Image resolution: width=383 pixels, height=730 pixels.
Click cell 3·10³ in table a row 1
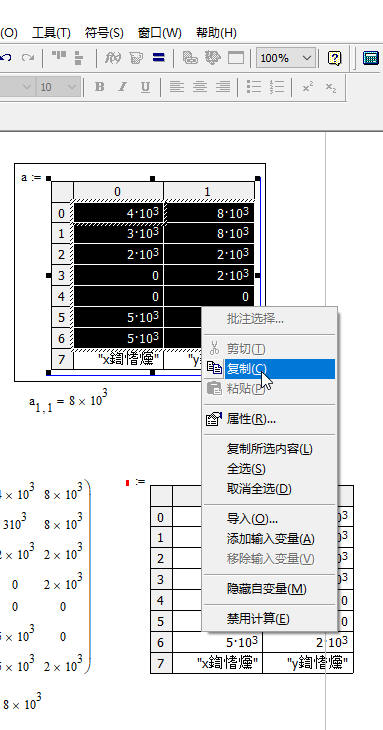118,234
